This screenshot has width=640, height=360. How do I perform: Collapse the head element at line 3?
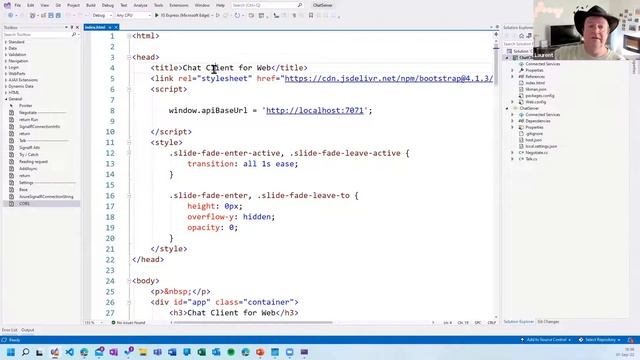click(x=129, y=57)
